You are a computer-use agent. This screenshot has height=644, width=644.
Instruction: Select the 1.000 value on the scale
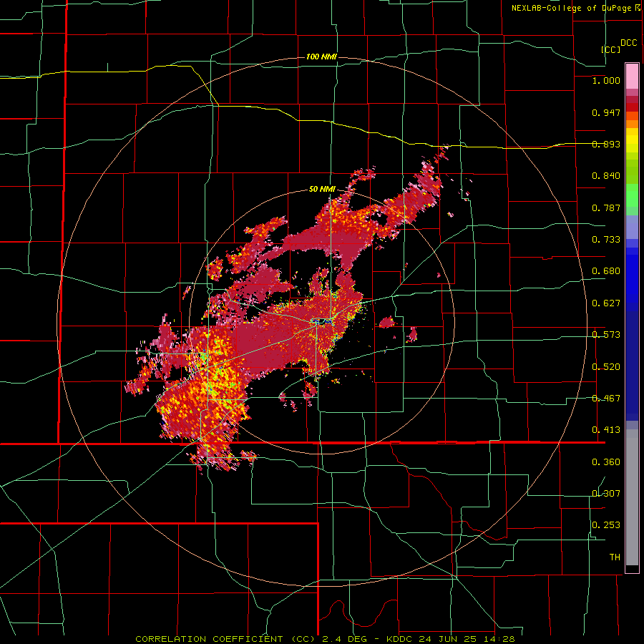pyautogui.click(x=606, y=80)
